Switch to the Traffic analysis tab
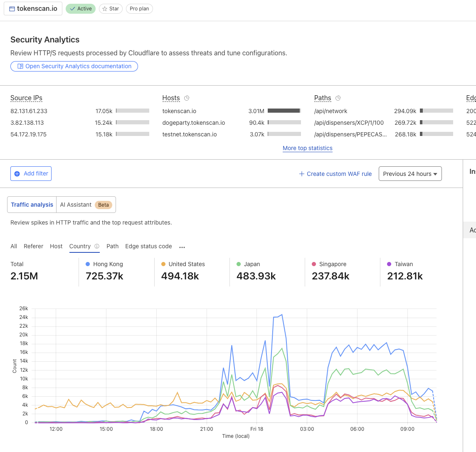This screenshot has width=476, height=452. [x=32, y=205]
